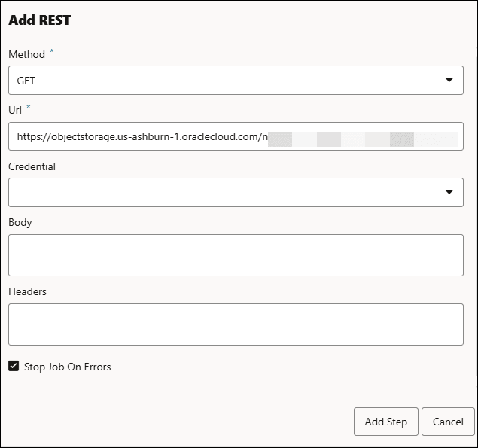This screenshot has height=448, width=478.
Task: Click the Credential field's down arrow
Action: tap(449, 192)
